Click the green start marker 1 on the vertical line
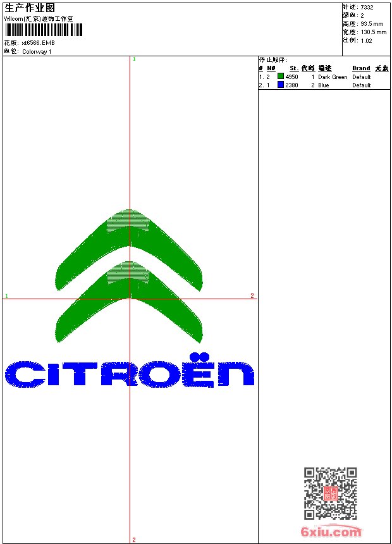The height and width of the screenshot is (544, 392). [x=134, y=59]
